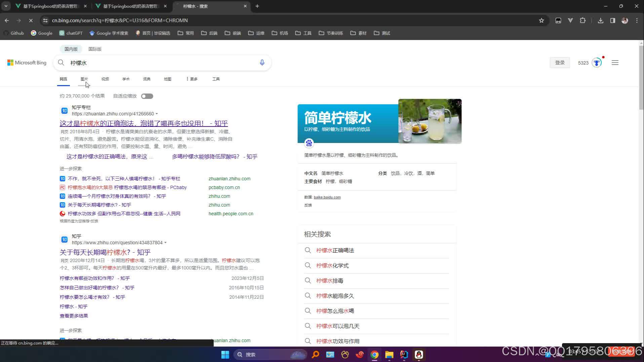Open the Bing rewards trophy icon
The width and height of the screenshot is (644, 362).
click(x=596, y=63)
